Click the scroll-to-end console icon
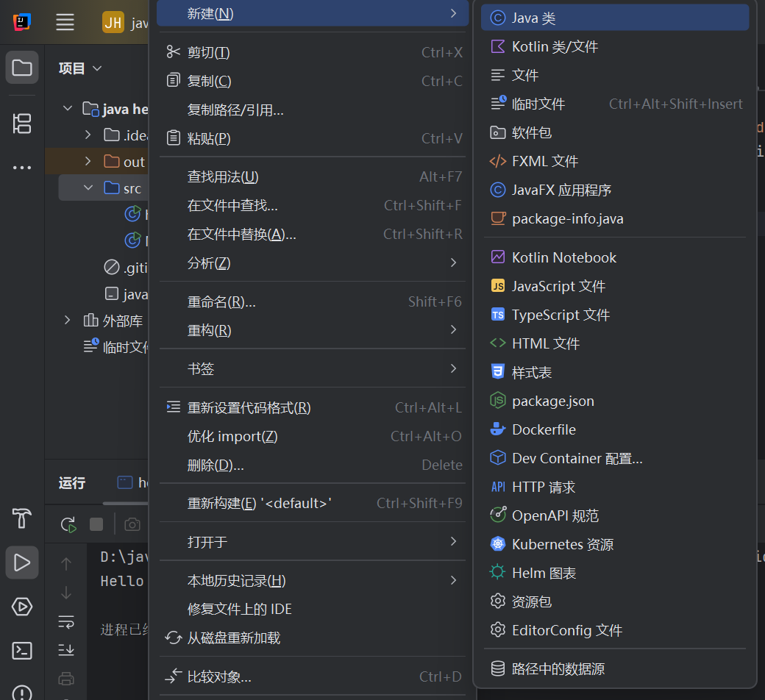 click(66, 651)
